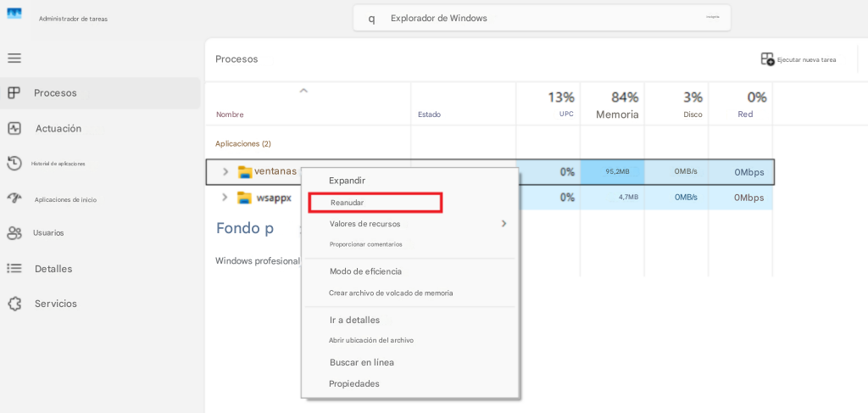Click wsappx CPU value 0%
The image size is (868, 413).
pos(567,197)
